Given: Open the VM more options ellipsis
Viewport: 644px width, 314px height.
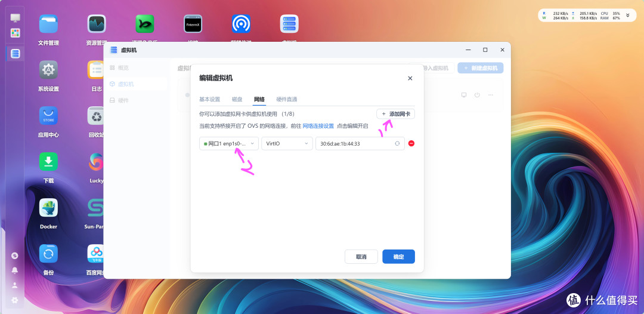Looking at the screenshot, I should [491, 95].
